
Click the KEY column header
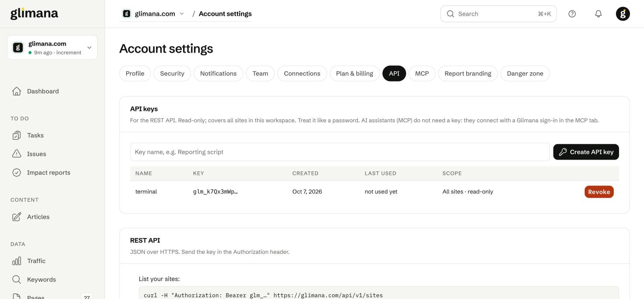click(198, 173)
